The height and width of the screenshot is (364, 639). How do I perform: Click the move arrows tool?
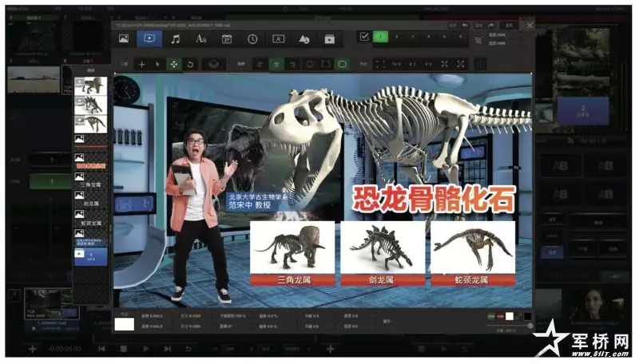point(173,63)
